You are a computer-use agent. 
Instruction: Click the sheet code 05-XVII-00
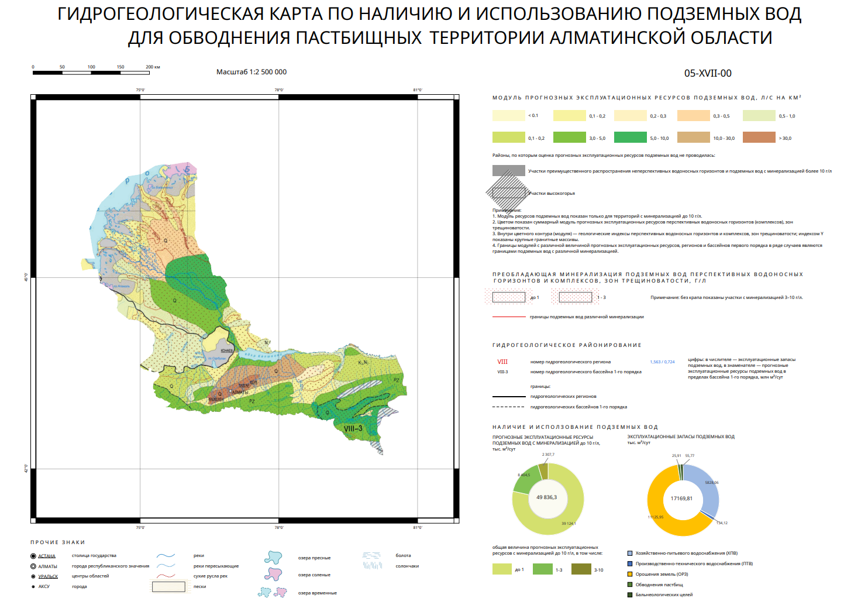[x=708, y=73]
